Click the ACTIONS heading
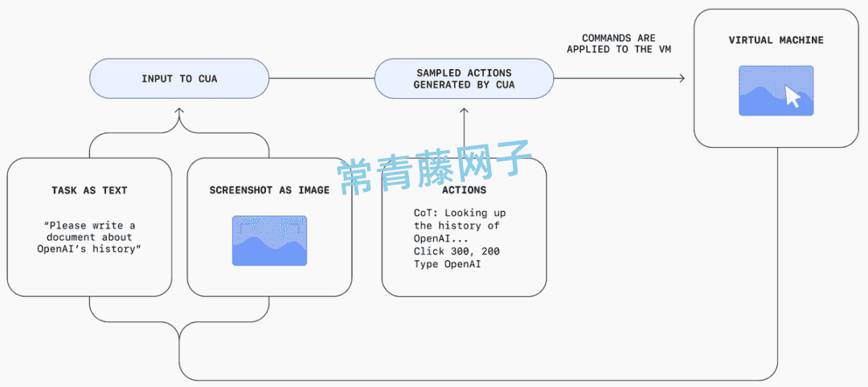The width and height of the screenshot is (868, 387). click(464, 190)
